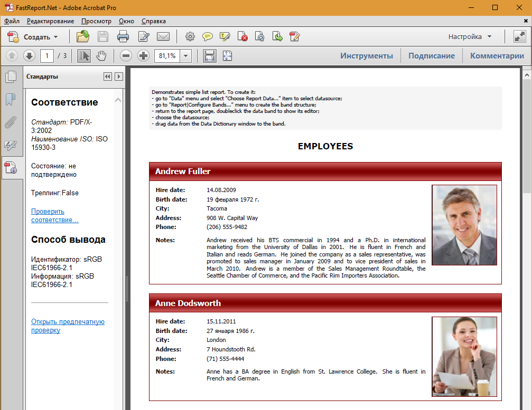The height and width of the screenshot is (410, 532).
Task: Open the Bookmarks panel icon
Action: pyautogui.click(x=11, y=99)
